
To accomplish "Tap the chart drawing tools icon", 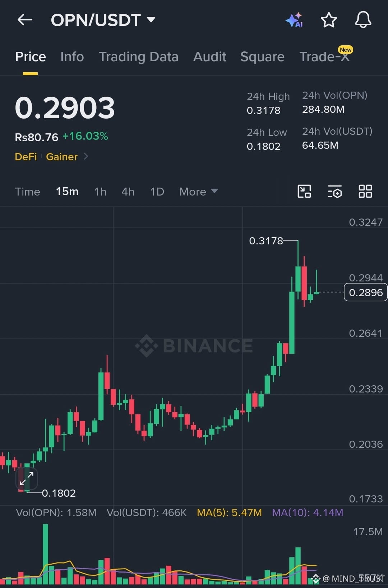I will [304, 191].
